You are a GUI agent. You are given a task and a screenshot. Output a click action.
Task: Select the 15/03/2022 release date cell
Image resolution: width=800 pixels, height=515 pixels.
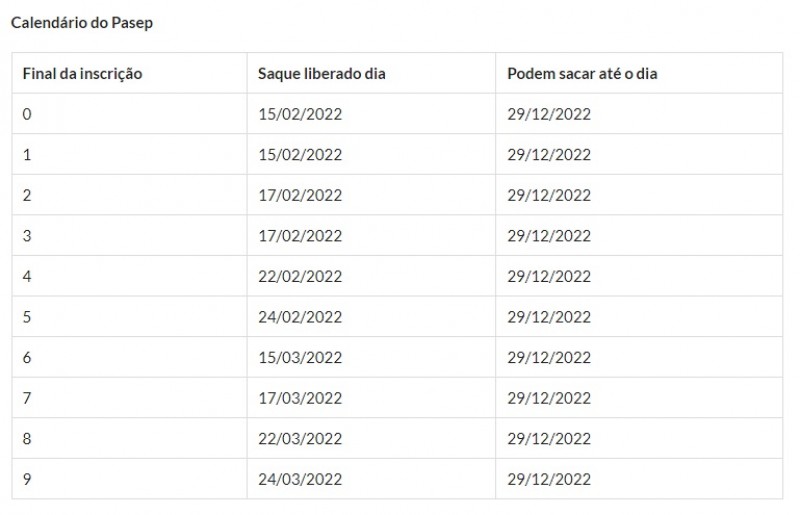[x=371, y=357]
